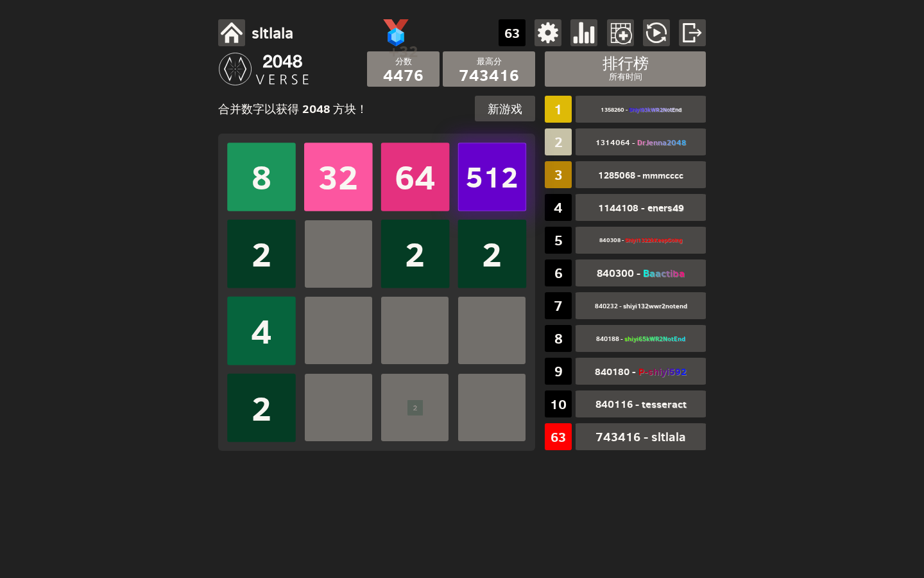Open leaderboard entry Baactiba
Viewport: 924px width, 578px height.
tap(640, 273)
